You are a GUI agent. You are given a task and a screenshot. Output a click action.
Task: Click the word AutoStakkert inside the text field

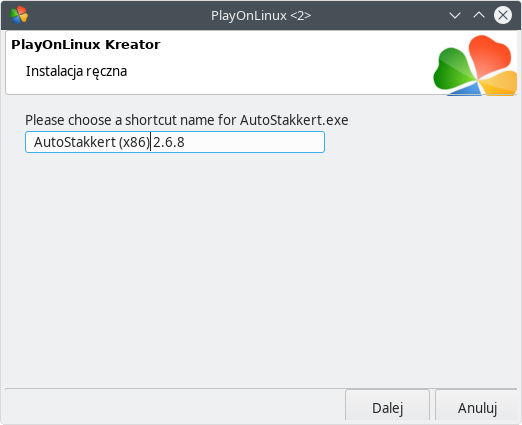(x=75, y=142)
